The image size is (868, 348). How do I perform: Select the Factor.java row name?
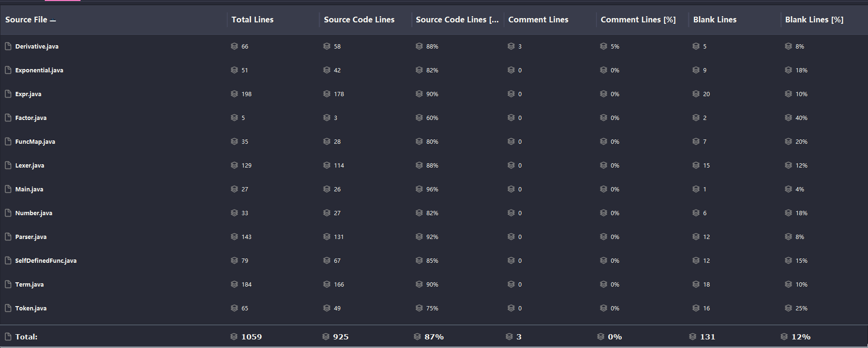tap(31, 118)
